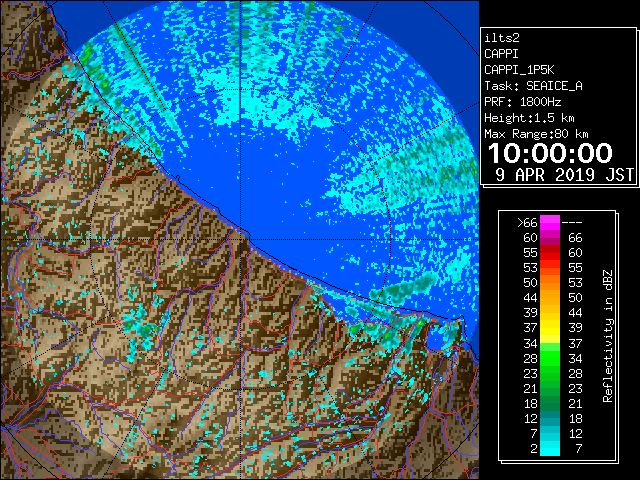
Task: Click the "ilts2" radar site label
Action: point(502,38)
